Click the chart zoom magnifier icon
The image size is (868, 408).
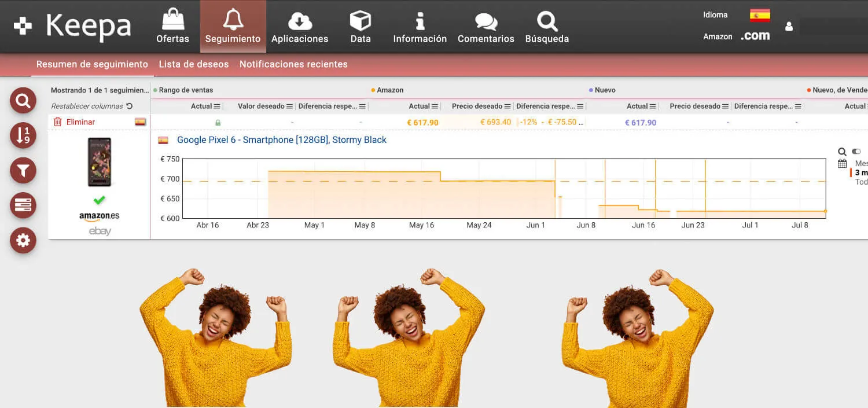pos(842,152)
